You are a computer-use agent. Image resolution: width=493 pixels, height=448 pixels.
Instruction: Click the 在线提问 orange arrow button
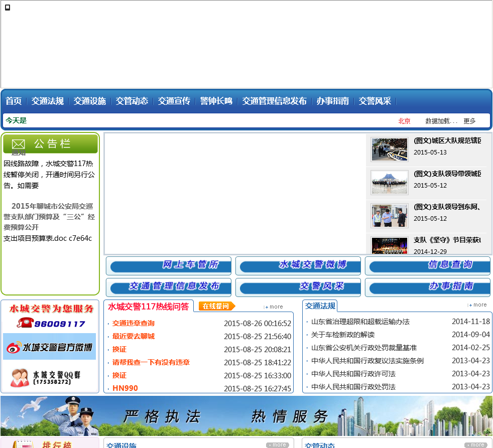coord(216,306)
